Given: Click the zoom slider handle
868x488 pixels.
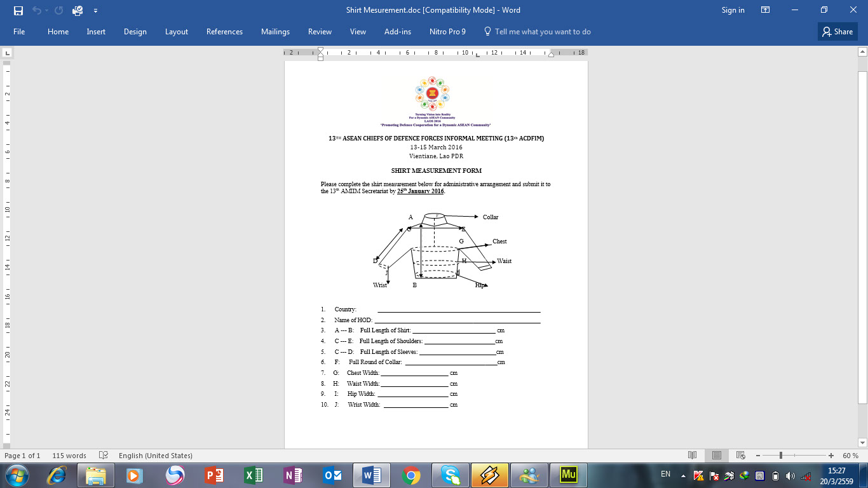Looking at the screenshot, I should tap(780, 456).
